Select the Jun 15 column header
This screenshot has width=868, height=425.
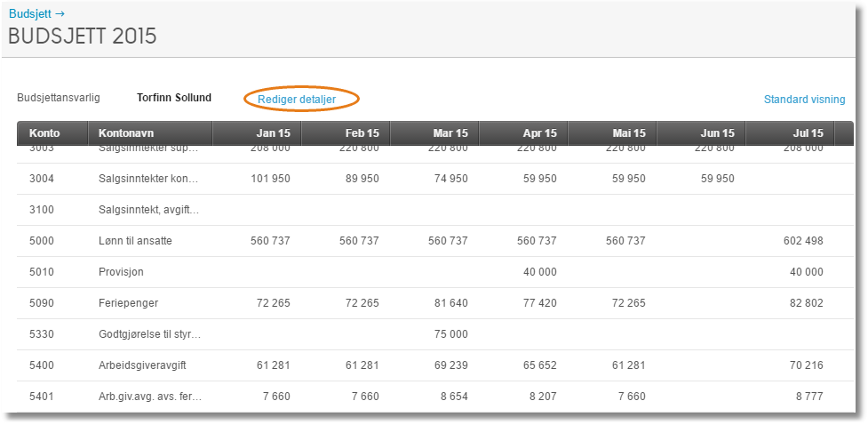coord(701,133)
